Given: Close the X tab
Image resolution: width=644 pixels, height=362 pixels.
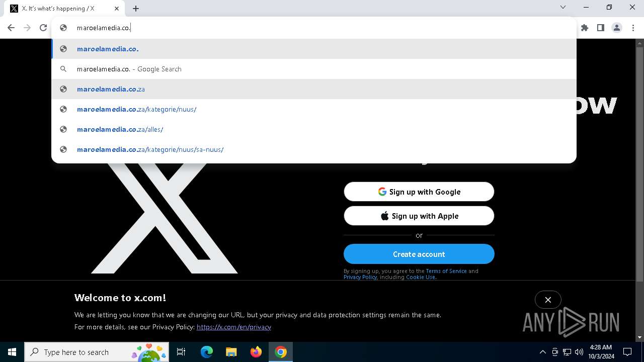Looking at the screenshot, I should pos(117,9).
